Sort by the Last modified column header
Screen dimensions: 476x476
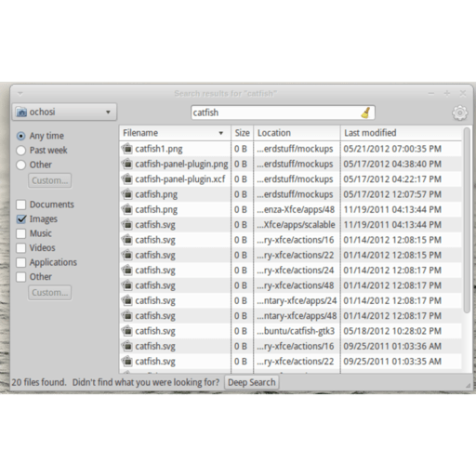(401, 133)
